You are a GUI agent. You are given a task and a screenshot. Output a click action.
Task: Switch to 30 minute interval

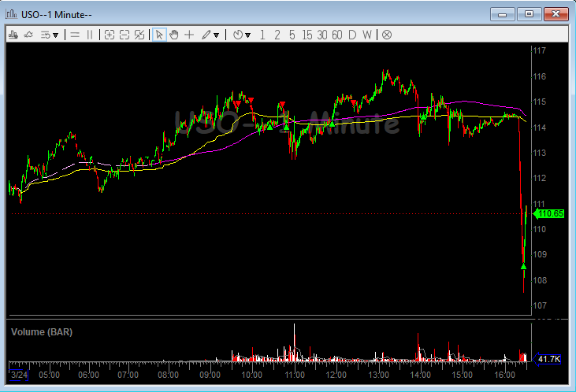322,35
